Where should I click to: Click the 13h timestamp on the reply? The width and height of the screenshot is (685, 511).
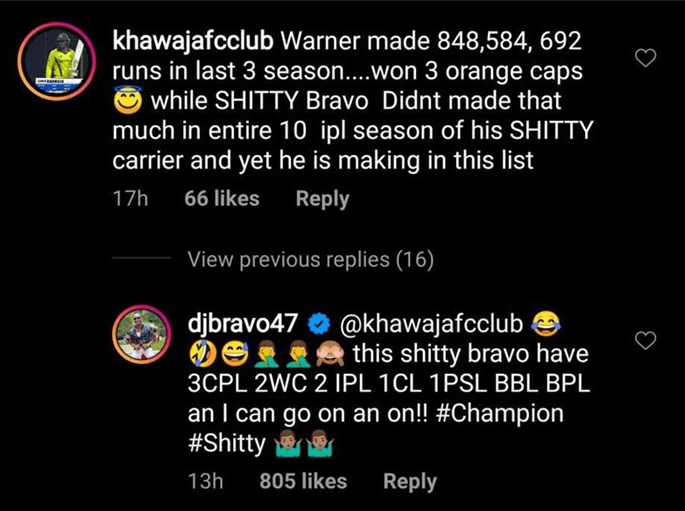point(205,481)
